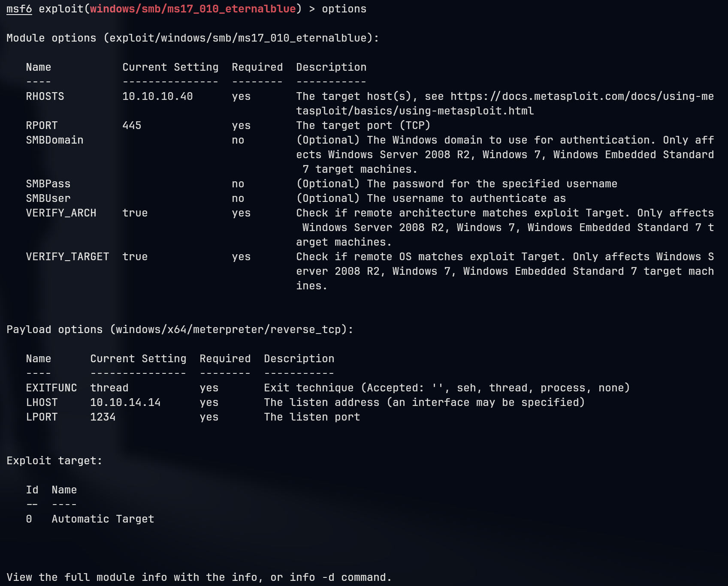The image size is (728, 586).
Task: Click the LHOST option name
Action: (42, 403)
